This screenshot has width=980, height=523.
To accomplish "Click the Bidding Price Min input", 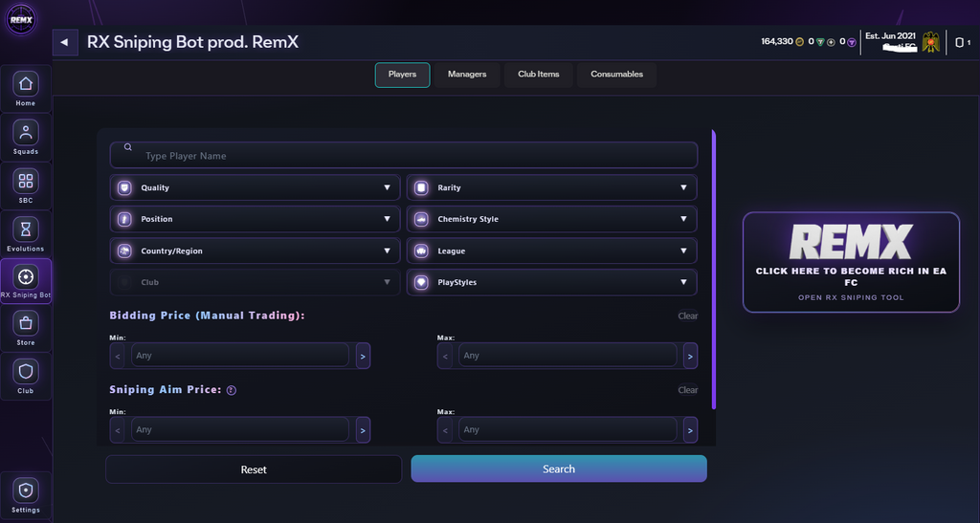I will pos(240,356).
